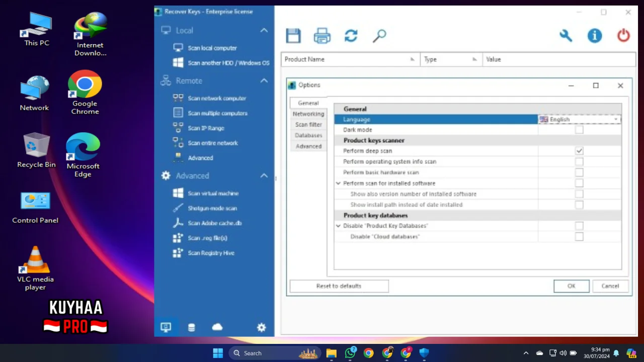This screenshot has width=644, height=362.
Task: Collapse Disable "Product Key Databases" row arrow
Action: click(338, 226)
